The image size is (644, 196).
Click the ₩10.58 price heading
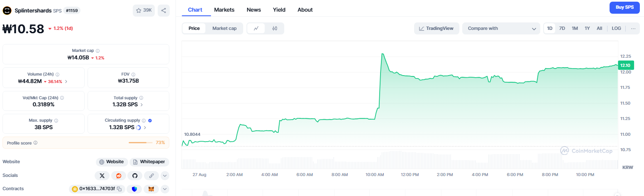(23, 29)
